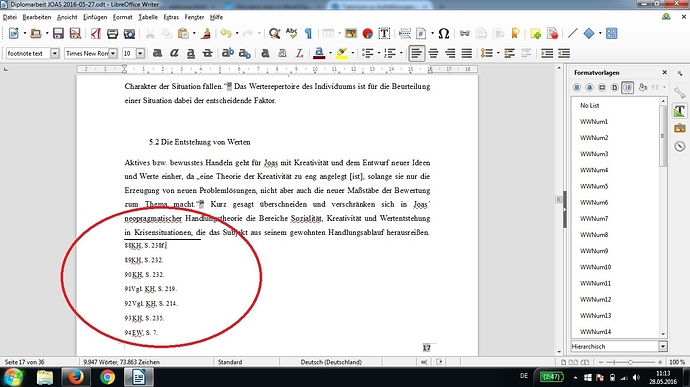This screenshot has width=690, height=387.
Task: Click the Insert chart icon
Action: [x=368, y=33]
